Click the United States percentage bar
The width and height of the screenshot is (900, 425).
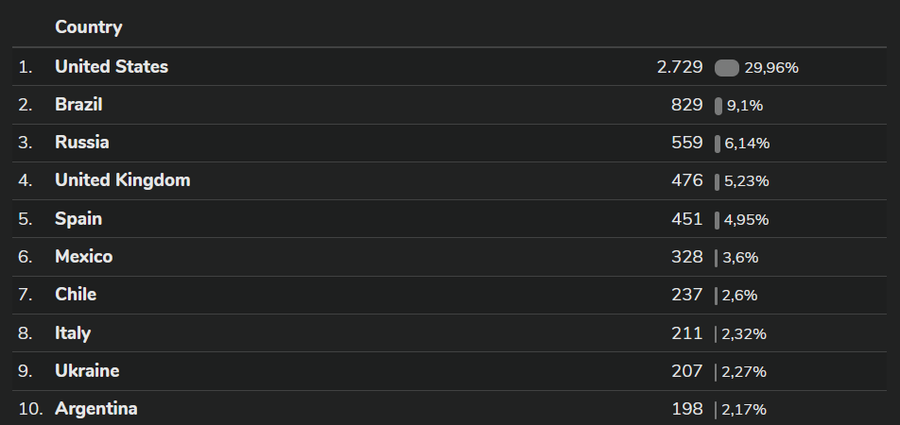(727, 68)
